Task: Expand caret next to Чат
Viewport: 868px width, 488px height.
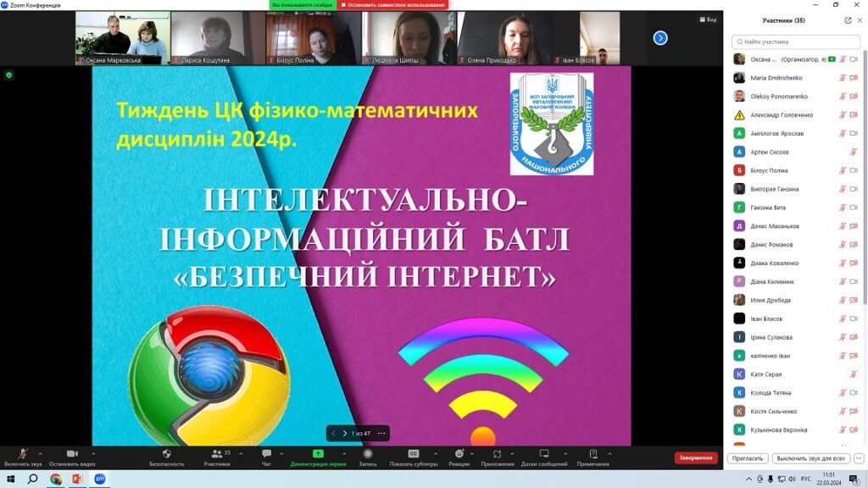Action: pos(281,454)
